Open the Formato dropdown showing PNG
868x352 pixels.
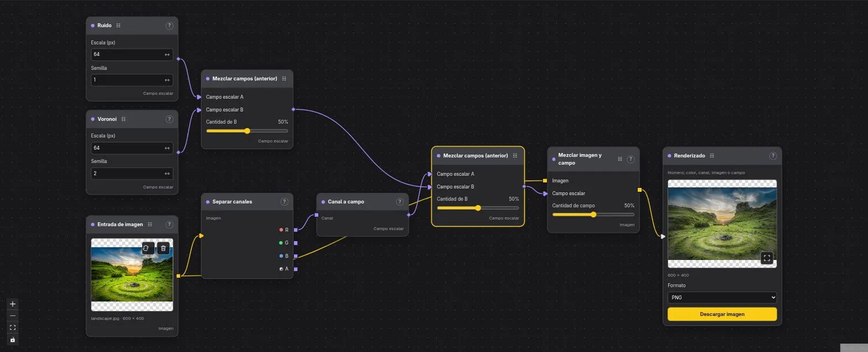(722, 298)
